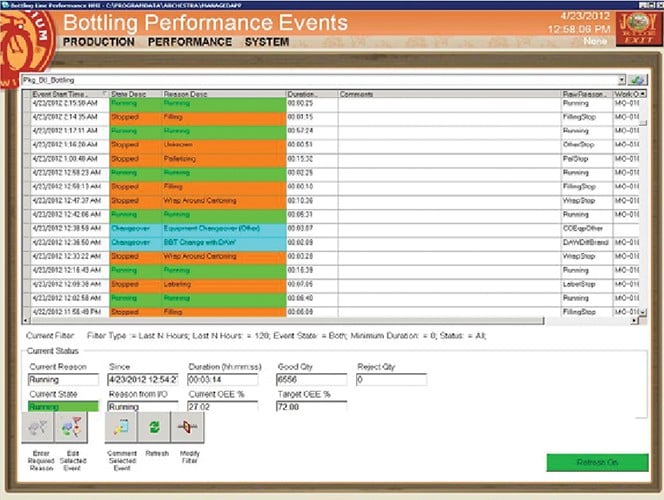
Task: Open the PERFORMANCE menu
Action: [x=188, y=43]
